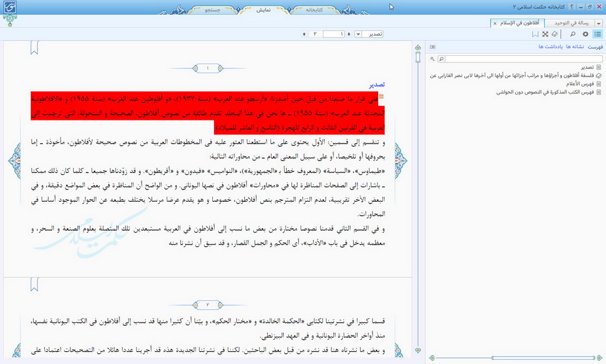Image resolution: width=606 pixels, height=364 pixels.
Task: Click the right ornament of the index panel scrollbar
Action: click(599, 358)
